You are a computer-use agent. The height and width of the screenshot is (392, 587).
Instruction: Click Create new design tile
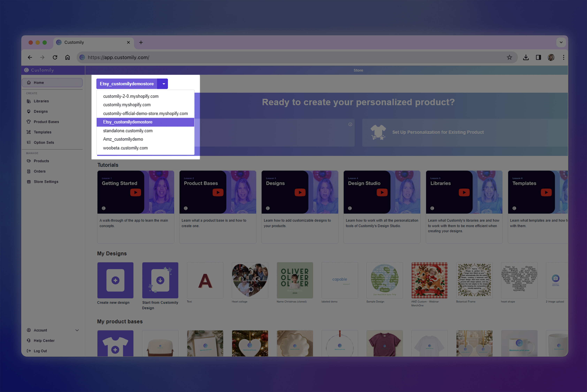(x=115, y=280)
